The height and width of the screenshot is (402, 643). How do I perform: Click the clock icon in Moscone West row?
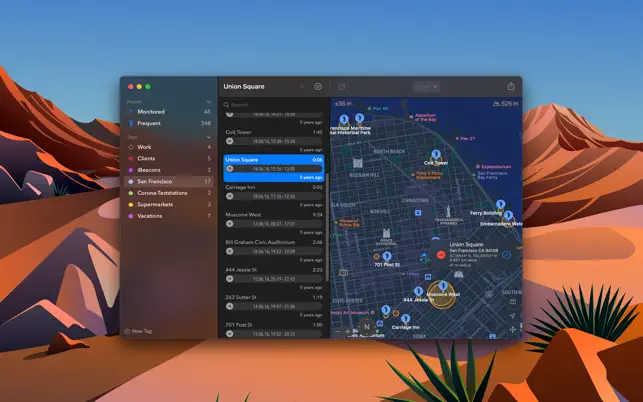[230, 224]
